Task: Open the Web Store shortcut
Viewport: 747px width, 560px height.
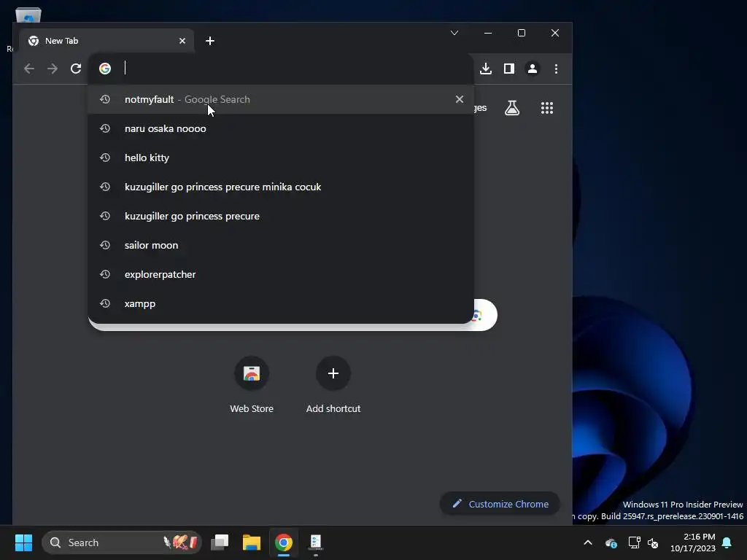Action: click(x=252, y=385)
